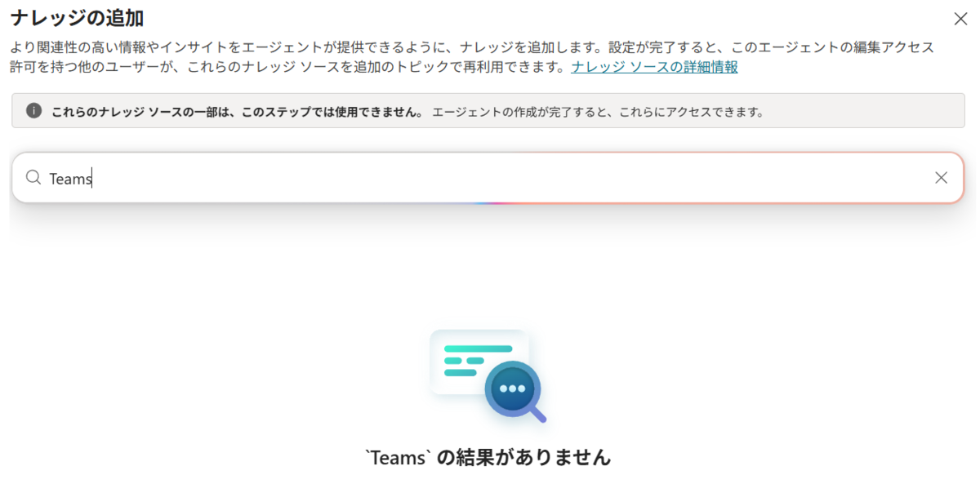Focus the Teams search input field
980x484 pixels.
pyautogui.click(x=487, y=178)
